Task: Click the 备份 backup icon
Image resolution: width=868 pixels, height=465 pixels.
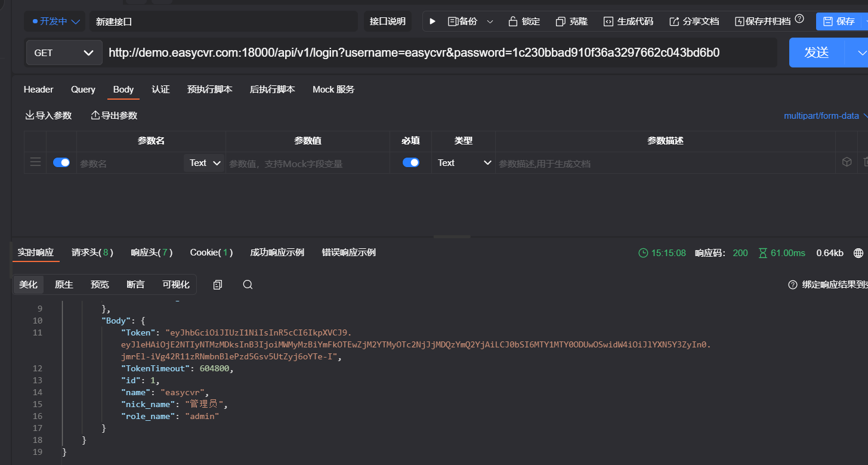Action: coord(453,21)
